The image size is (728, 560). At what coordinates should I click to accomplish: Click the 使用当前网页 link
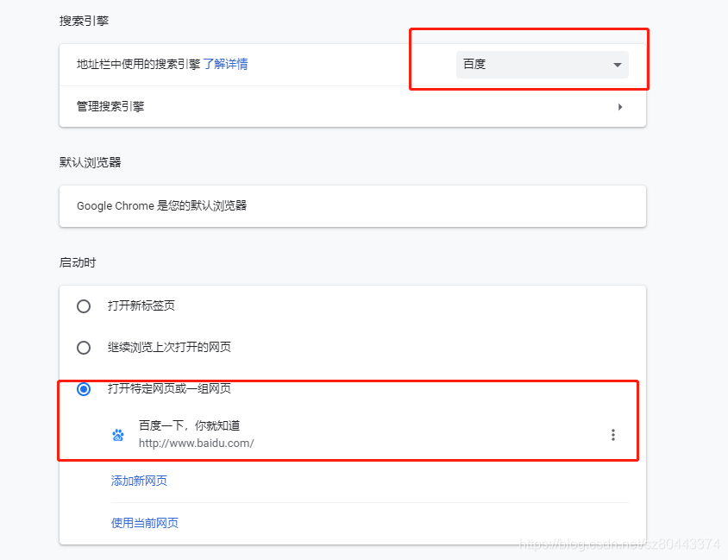(x=144, y=523)
